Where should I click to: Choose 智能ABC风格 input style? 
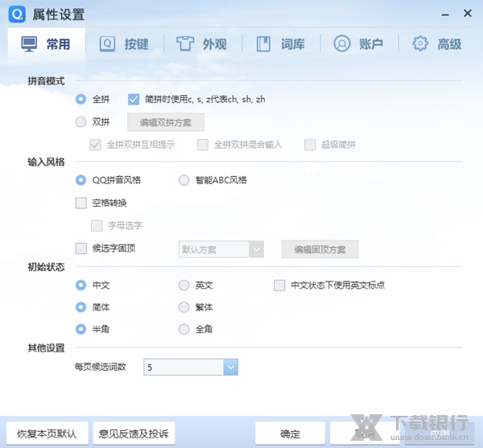pos(184,180)
